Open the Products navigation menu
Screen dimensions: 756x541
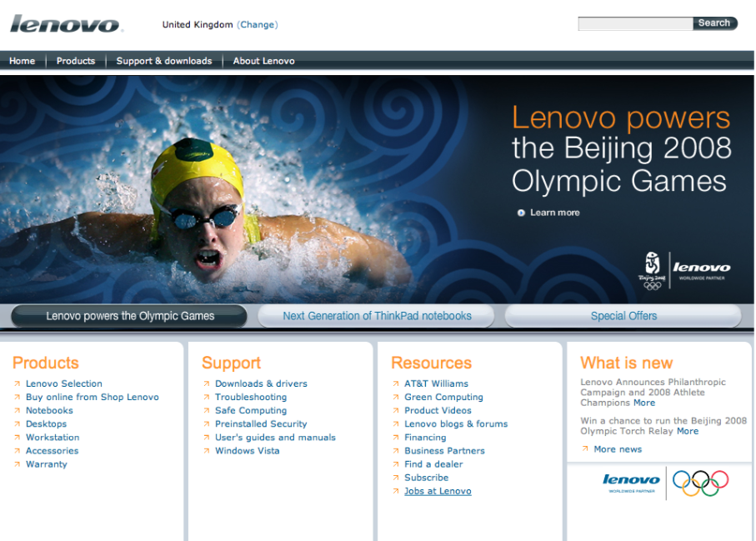[76, 61]
